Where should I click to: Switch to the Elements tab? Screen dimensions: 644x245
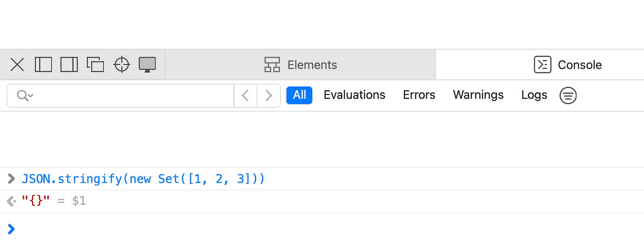coord(300,65)
